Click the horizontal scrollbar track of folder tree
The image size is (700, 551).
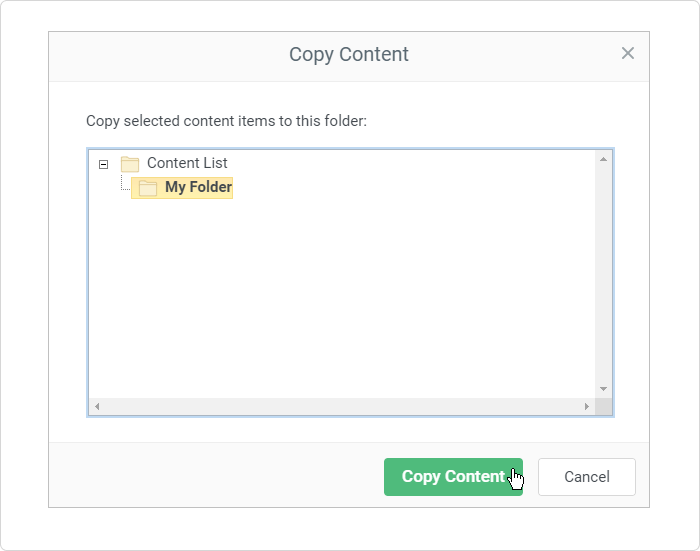click(340, 406)
